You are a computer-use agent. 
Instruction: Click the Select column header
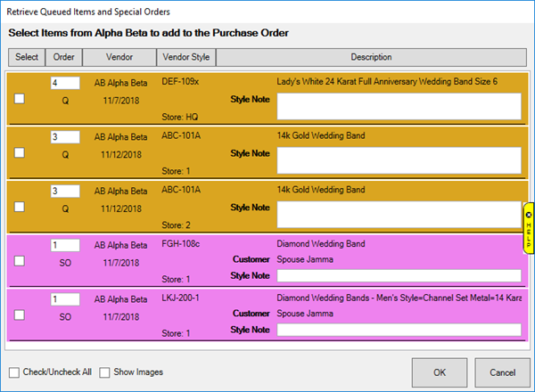(27, 58)
